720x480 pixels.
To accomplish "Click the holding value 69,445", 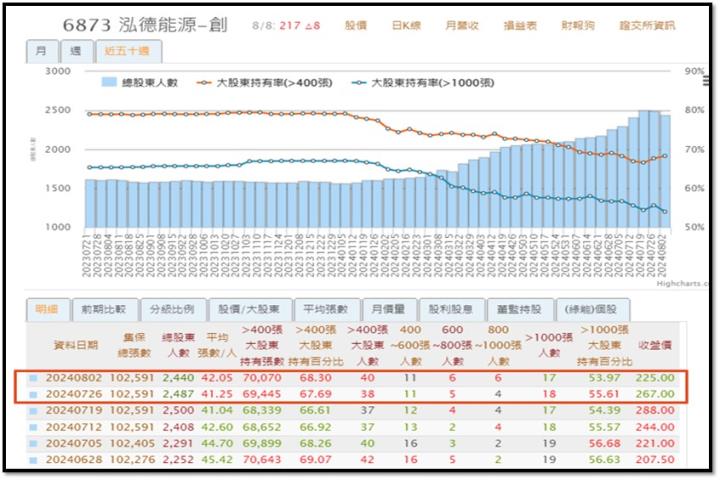I will pos(262,395).
